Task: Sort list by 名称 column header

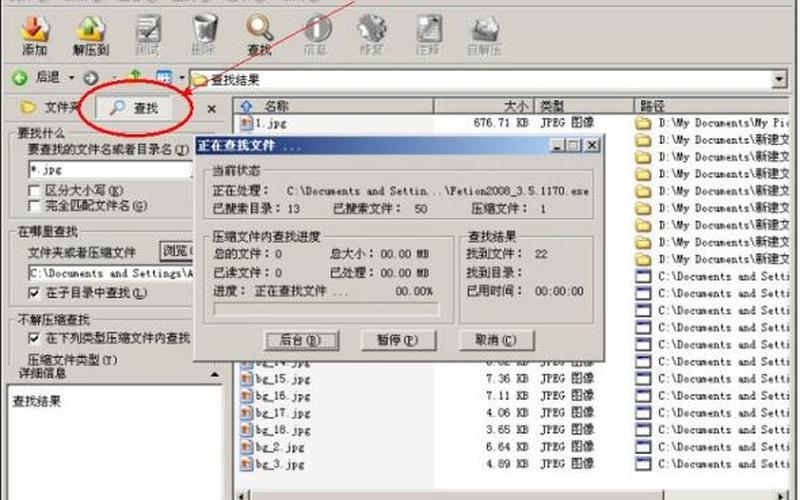Action: click(335, 106)
